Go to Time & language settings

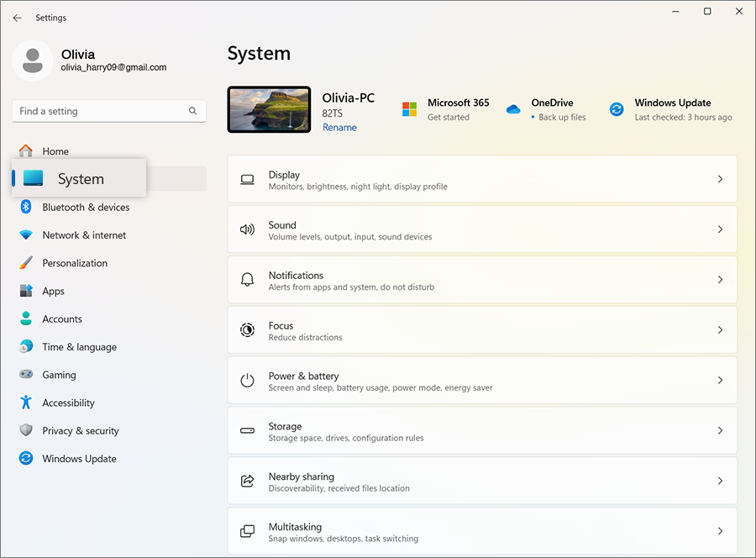click(79, 347)
